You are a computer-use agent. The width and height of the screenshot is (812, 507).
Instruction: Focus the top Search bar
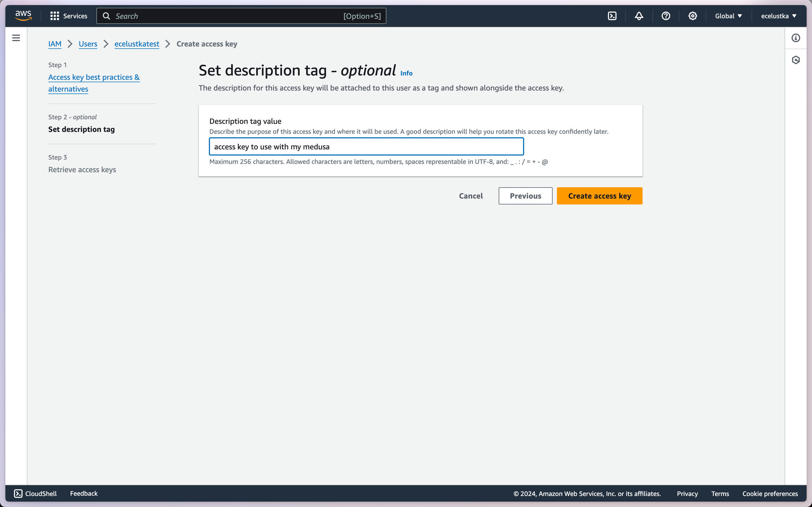tap(241, 16)
